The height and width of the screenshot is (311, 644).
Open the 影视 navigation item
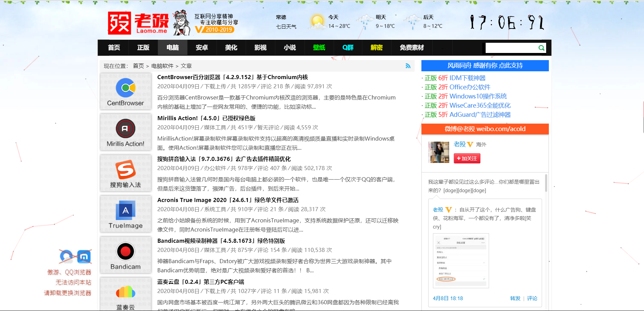point(260,48)
